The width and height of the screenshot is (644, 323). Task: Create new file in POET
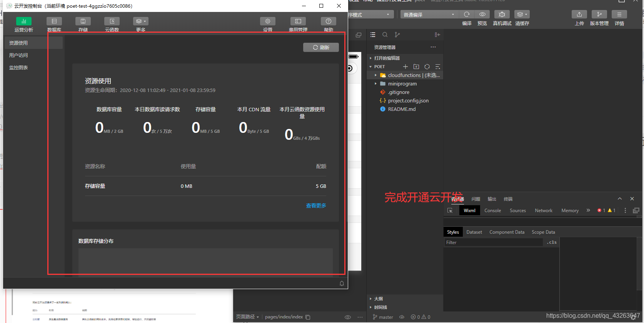click(x=405, y=67)
